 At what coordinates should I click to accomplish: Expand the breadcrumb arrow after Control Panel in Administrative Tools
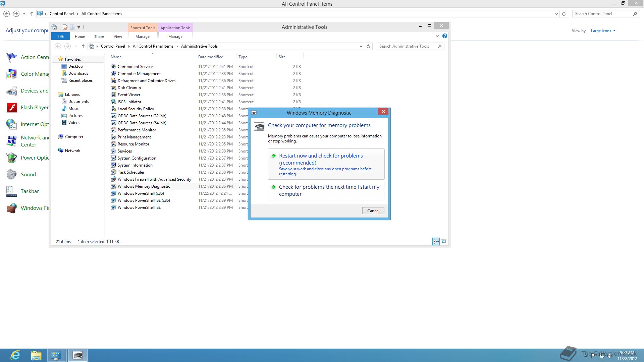tap(129, 46)
